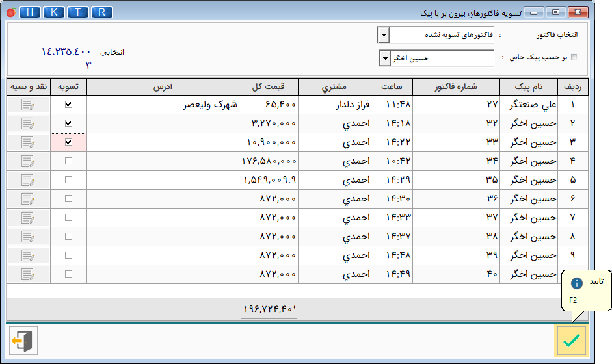
Task: Open cash/credit note icon for row 1
Action: click(28, 105)
